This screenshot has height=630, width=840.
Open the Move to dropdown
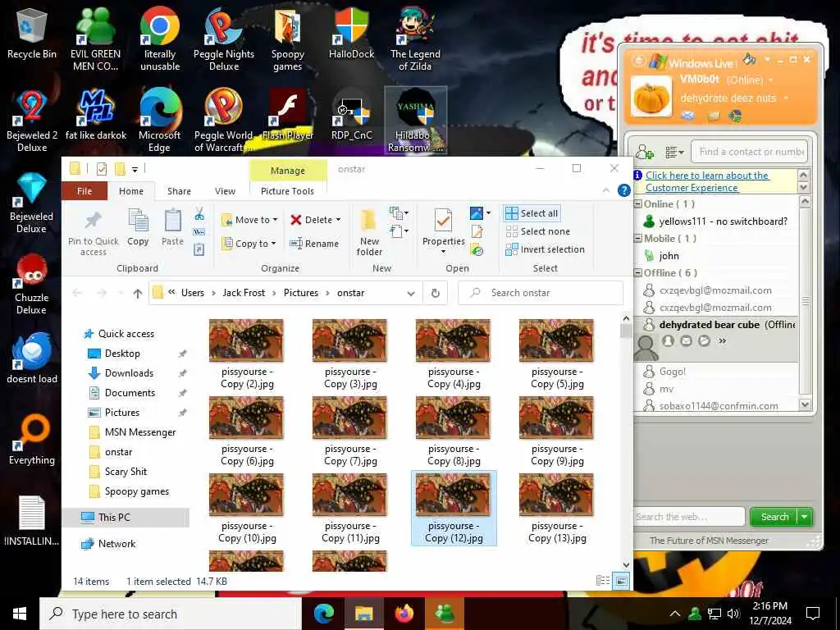pos(249,220)
